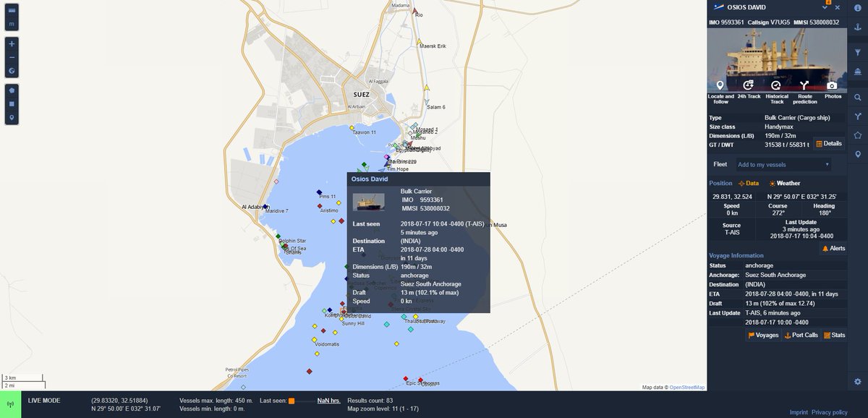Zoom out with the minus button
The image size is (868, 418).
(12, 57)
